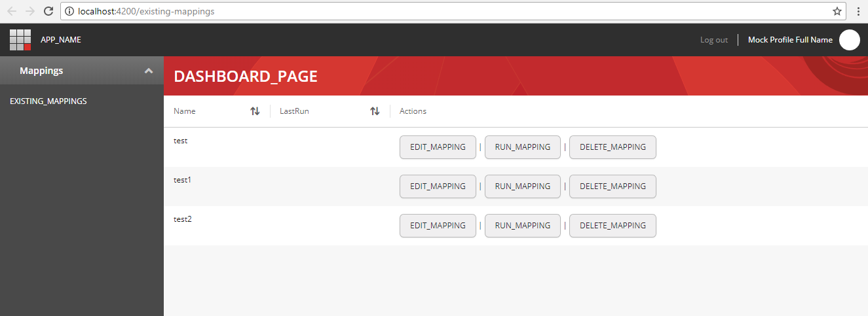
Task: Sort by LastRun column arrows
Action: pos(375,111)
